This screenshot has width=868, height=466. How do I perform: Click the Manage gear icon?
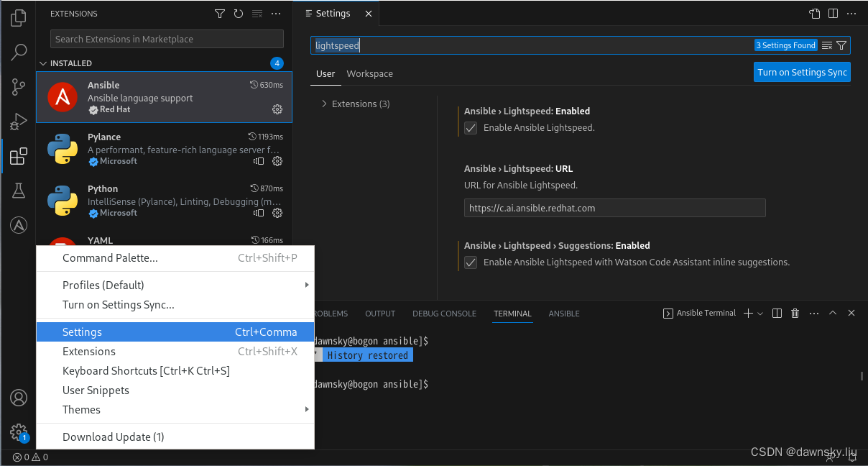tap(18, 432)
